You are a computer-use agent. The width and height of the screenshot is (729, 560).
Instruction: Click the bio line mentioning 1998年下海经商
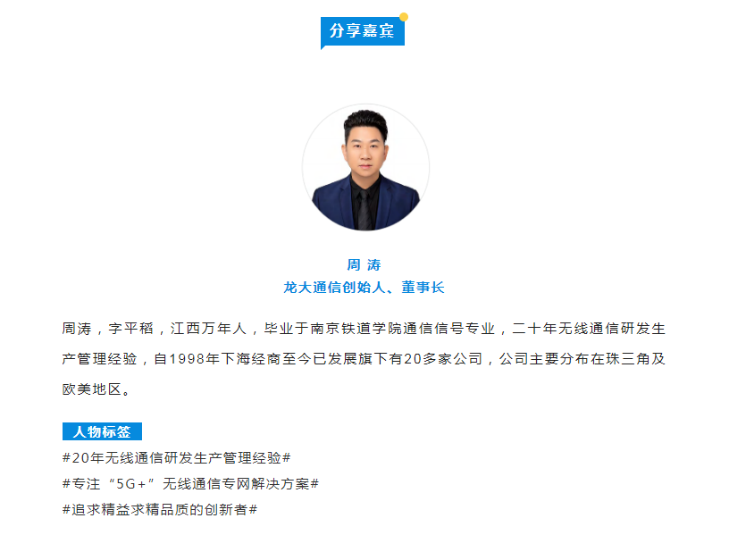pyautogui.click(x=364, y=359)
